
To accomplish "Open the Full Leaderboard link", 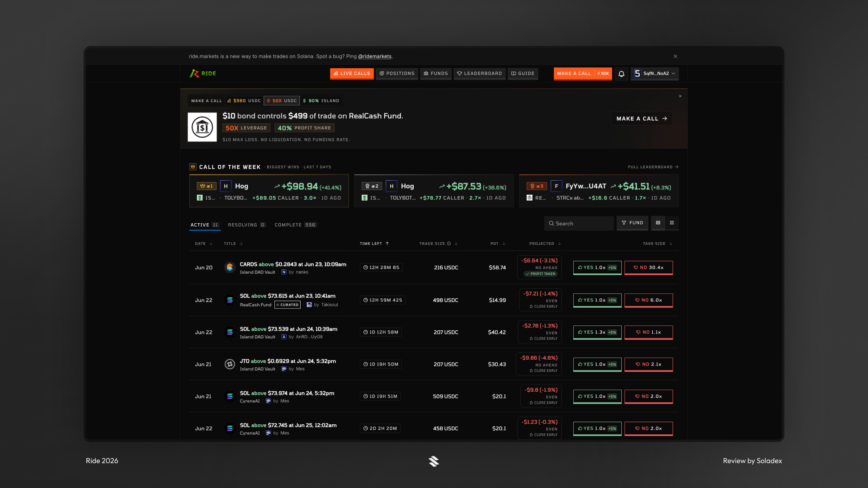I will pos(653,167).
